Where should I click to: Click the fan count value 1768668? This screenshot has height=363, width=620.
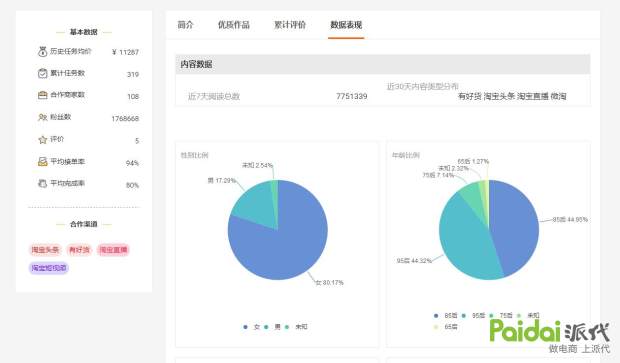click(x=125, y=119)
